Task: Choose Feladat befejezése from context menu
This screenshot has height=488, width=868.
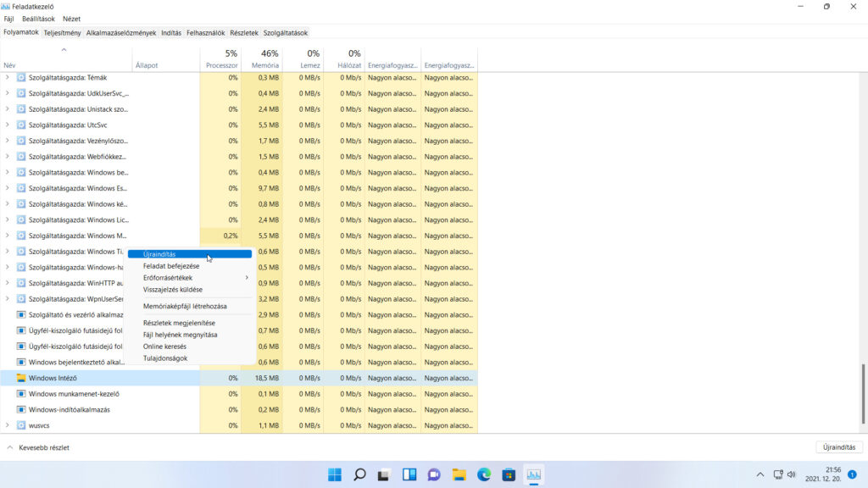Action: click(x=190, y=266)
